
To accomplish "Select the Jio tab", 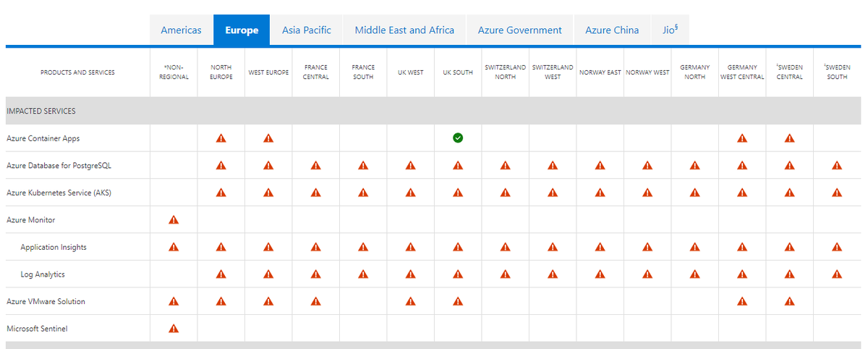I will pos(670,30).
